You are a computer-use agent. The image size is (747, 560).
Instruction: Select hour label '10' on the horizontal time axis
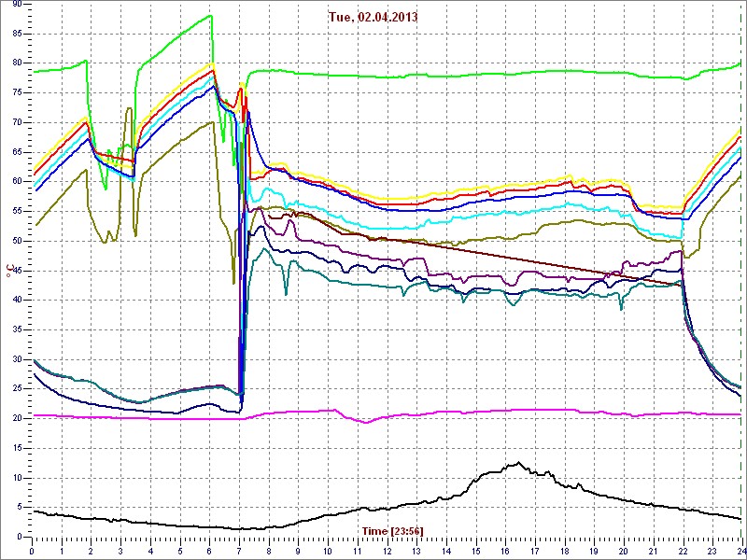[328, 551]
